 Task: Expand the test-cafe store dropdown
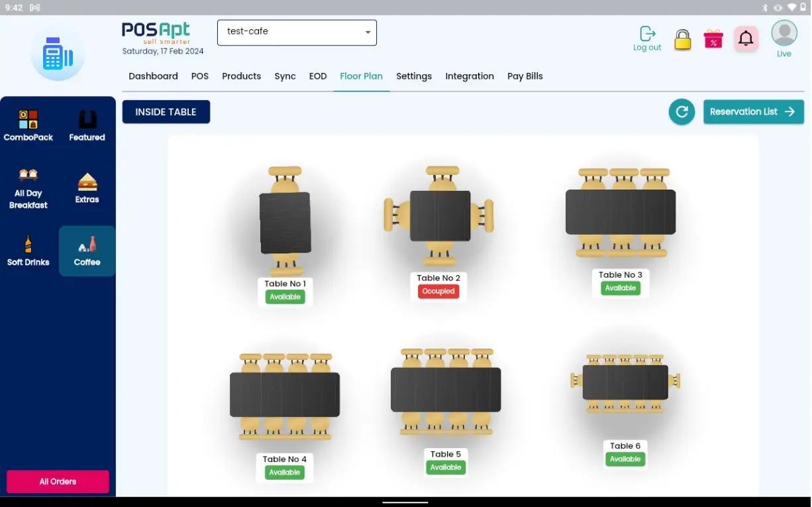(x=297, y=32)
